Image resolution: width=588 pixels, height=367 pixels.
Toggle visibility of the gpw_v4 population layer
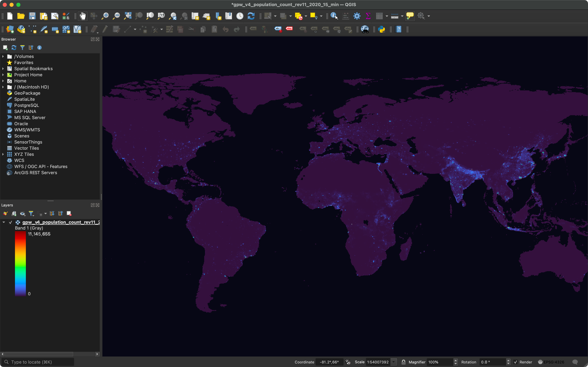coord(11,222)
